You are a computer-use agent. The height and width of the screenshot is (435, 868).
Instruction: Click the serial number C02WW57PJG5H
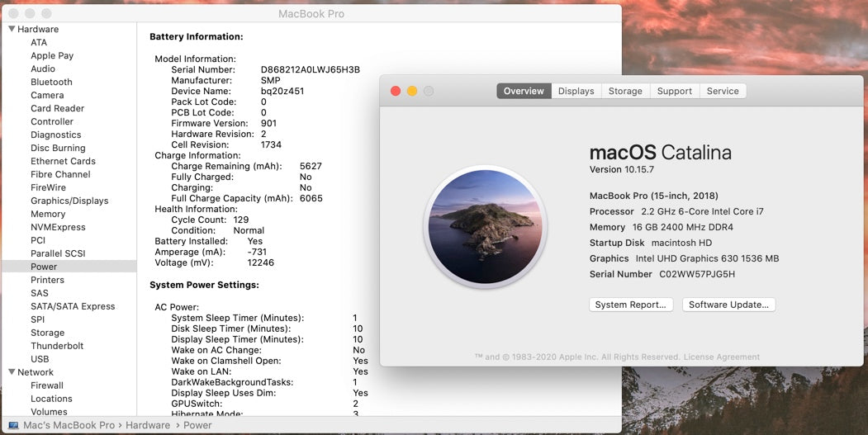click(697, 274)
